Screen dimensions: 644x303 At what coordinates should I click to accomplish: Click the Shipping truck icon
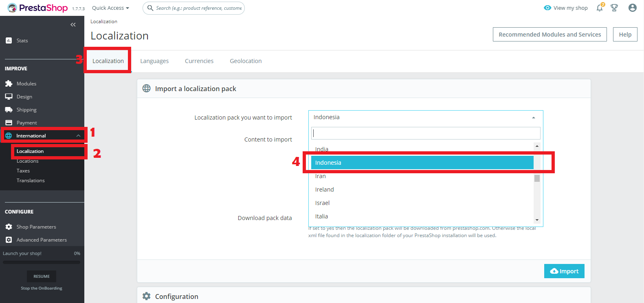click(x=9, y=109)
